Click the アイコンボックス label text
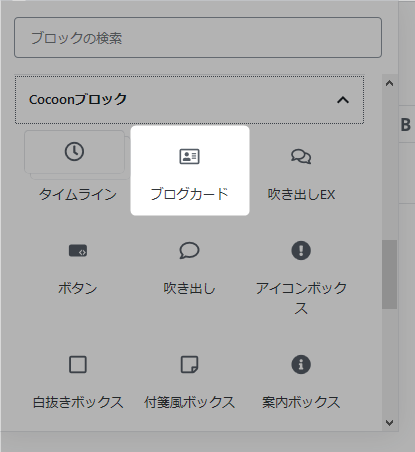The image size is (415, 452). pyautogui.click(x=301, y=298)
